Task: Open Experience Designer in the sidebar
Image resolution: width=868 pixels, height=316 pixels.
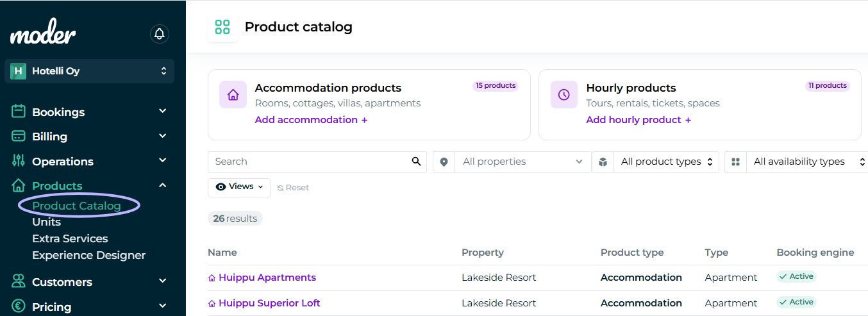Action: coord(89,255)
